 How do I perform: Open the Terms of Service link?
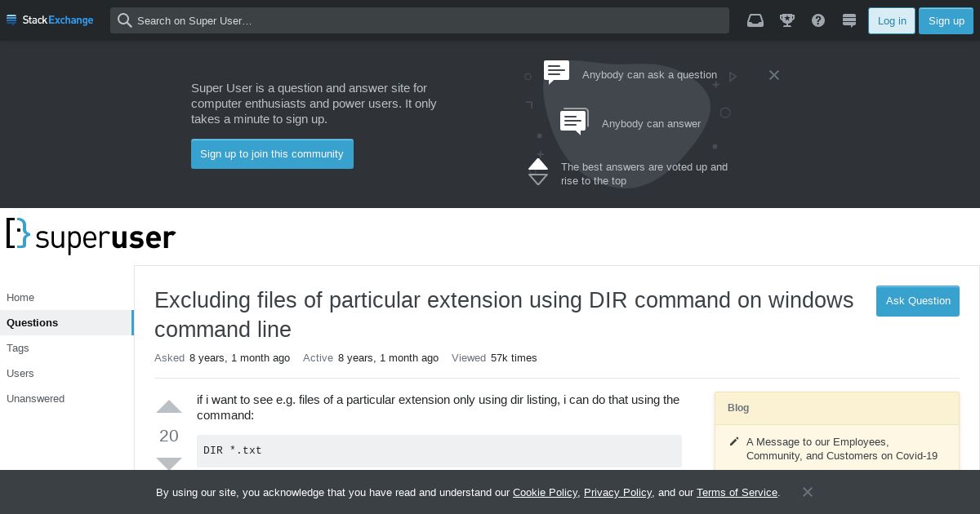pyautogui.click(x=737, y=493)
